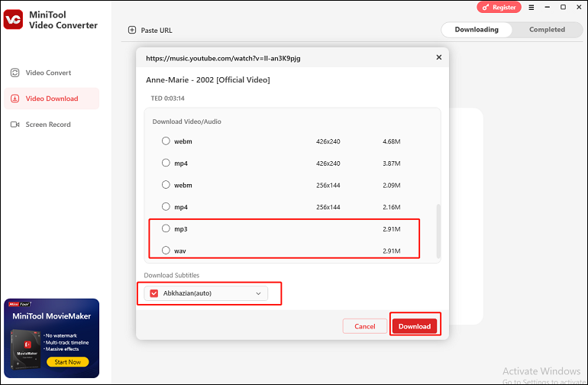Click the Paste URL plus icon
Image resolution: width=588 pixels, height=385 pixels.
132,30
